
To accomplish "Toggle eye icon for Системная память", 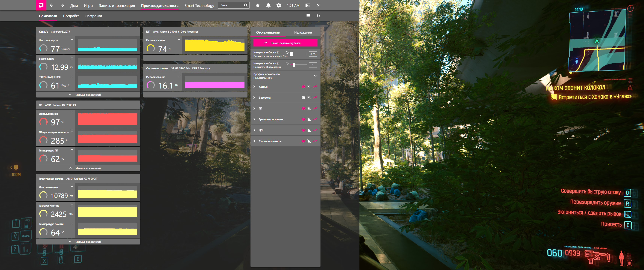I will click(x=303, y=141).
